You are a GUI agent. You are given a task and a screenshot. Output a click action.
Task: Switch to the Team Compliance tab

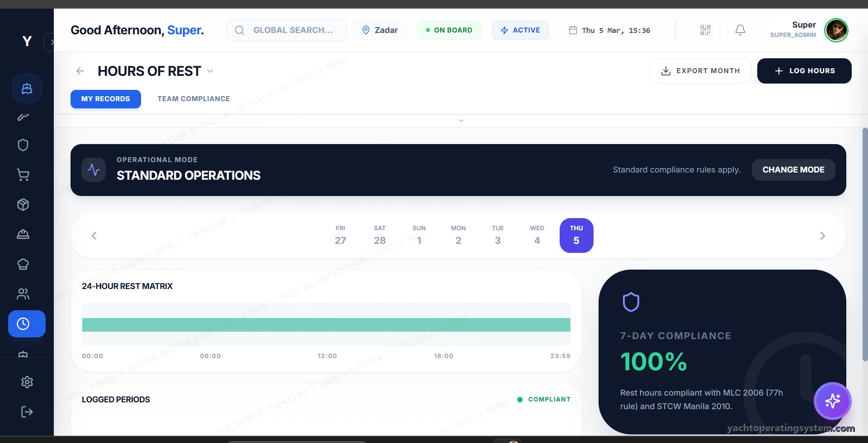click(x=193, y=99)
